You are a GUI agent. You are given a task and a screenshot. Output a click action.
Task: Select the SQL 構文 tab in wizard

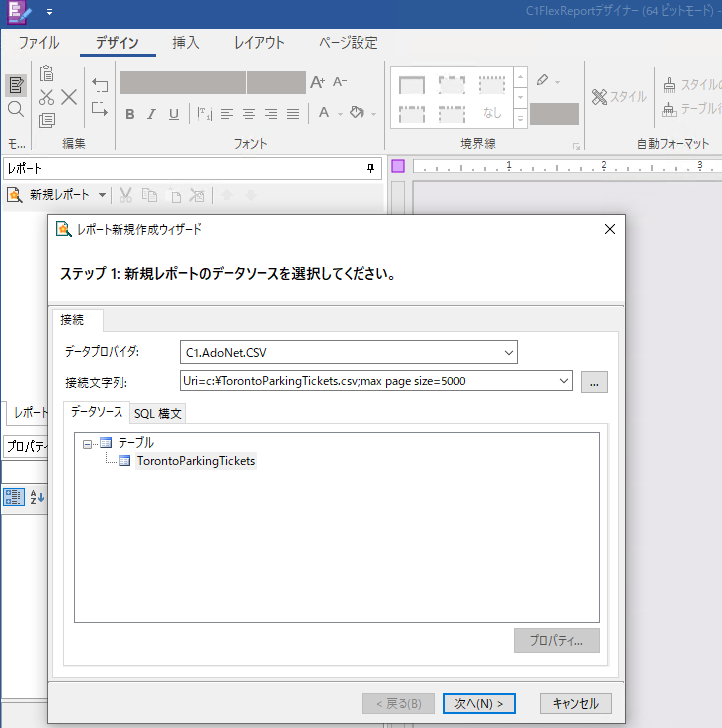tap(158, 413)
